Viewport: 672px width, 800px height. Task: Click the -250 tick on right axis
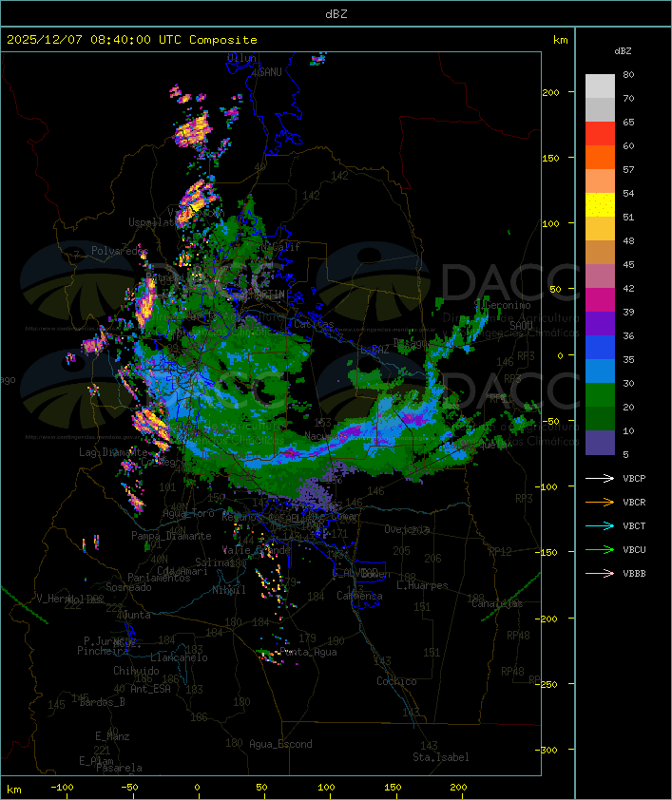click(x=547, y=684)
